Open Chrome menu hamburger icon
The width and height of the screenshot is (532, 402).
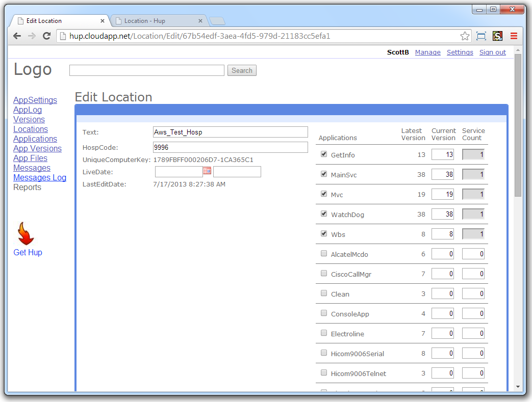pyautogui.click(x=514, y=36)
